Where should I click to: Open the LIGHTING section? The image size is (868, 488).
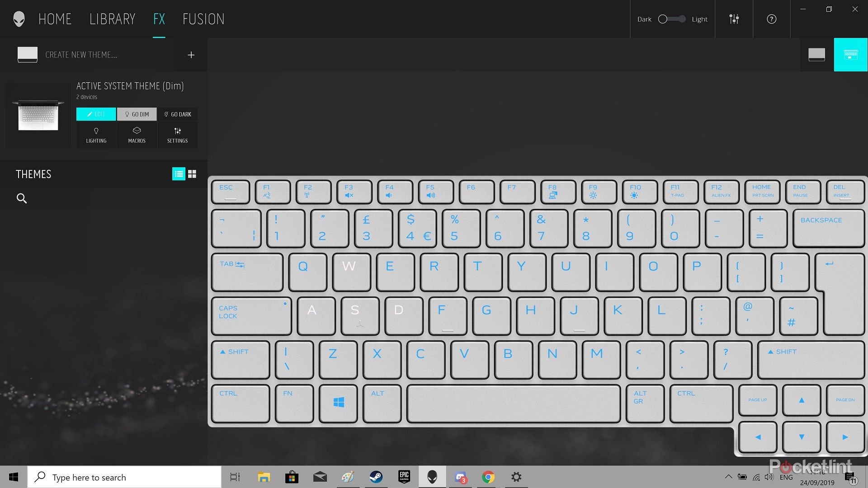tap(96, 135)
